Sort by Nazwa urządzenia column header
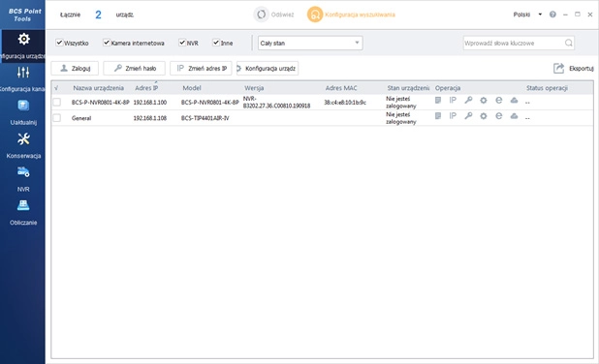Image resolution: width=599 pixels, height=364 pixels. point(98,88)
